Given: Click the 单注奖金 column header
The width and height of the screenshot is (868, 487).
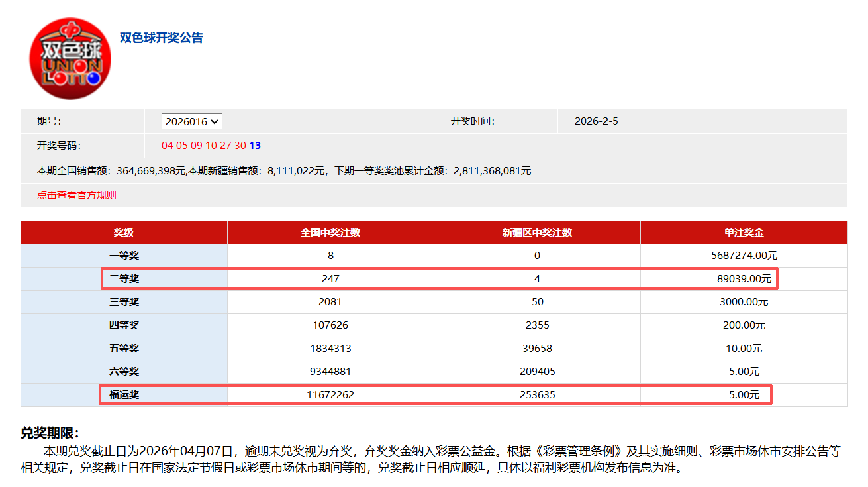Looking at the screenshot, I should click(744, 233).
